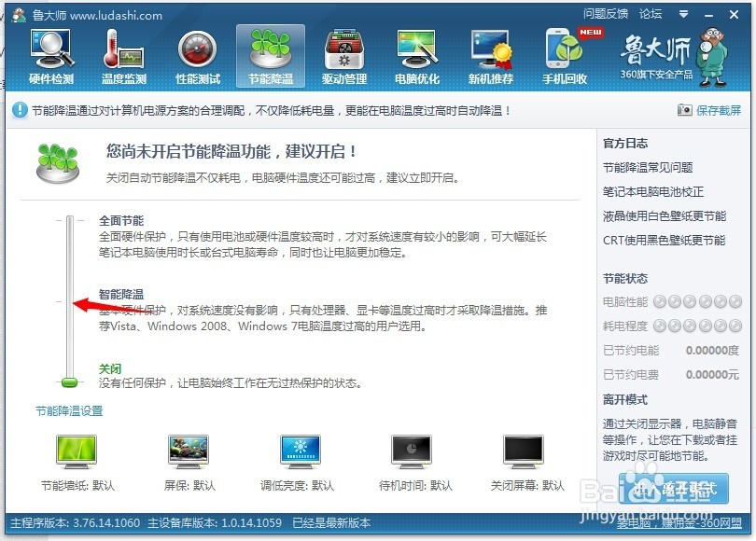
Task: Switch to the 节能降温 tab
Action: [271, 54]
